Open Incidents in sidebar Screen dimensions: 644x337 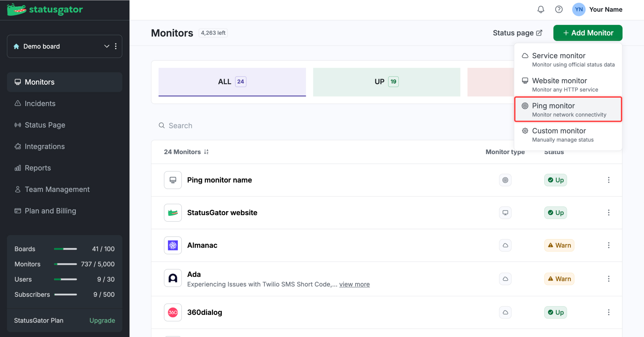[x=65, y=104]
